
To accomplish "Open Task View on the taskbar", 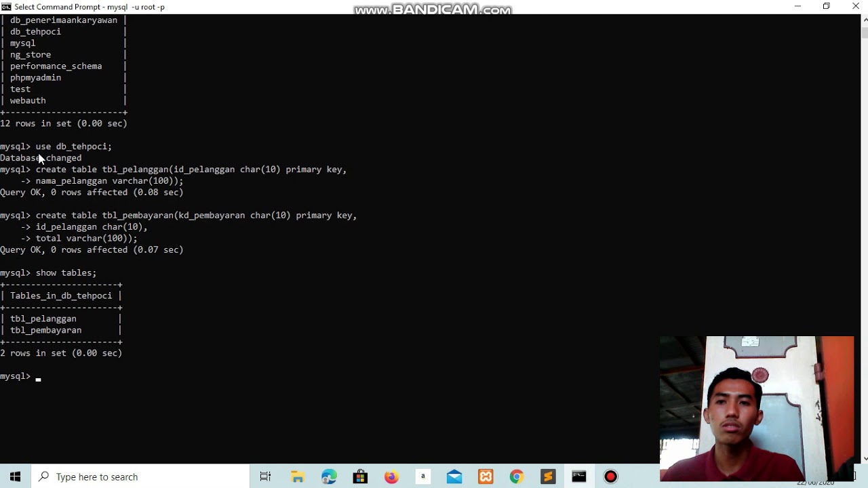I will (265, 476).
